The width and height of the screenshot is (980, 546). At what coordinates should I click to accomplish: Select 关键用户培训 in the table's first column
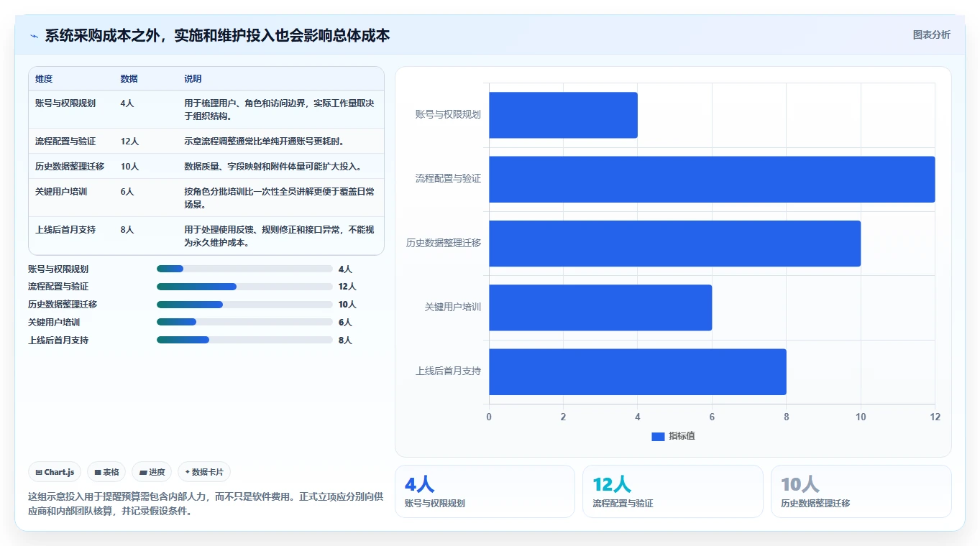coord(61,192)
